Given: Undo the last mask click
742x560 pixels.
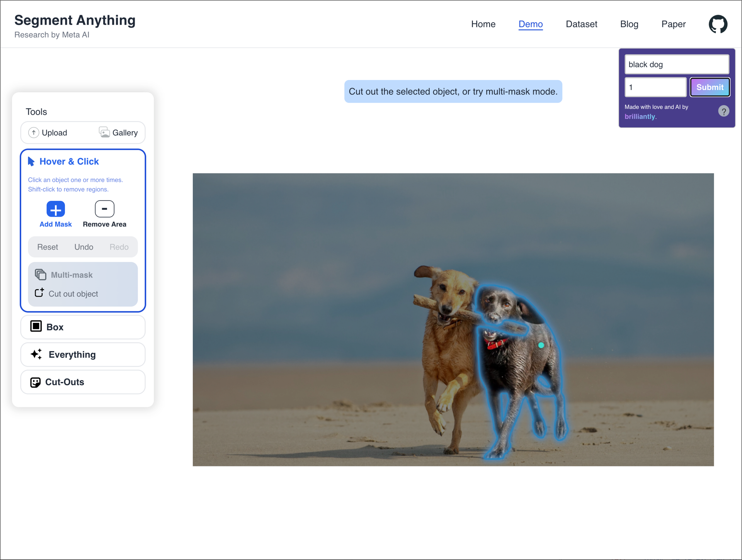Looking at the screenshot, I should click(x=84, y=247).
